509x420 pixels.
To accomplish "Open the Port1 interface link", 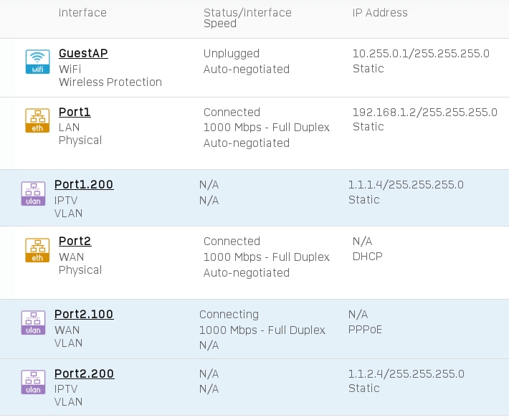I will 75,112.
